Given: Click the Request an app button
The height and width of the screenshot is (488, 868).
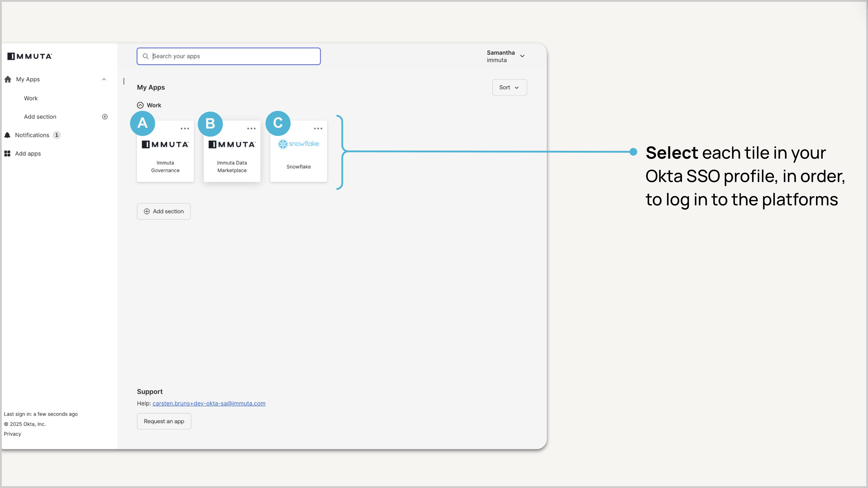Looking at the screenshot, I should (164, 421).
